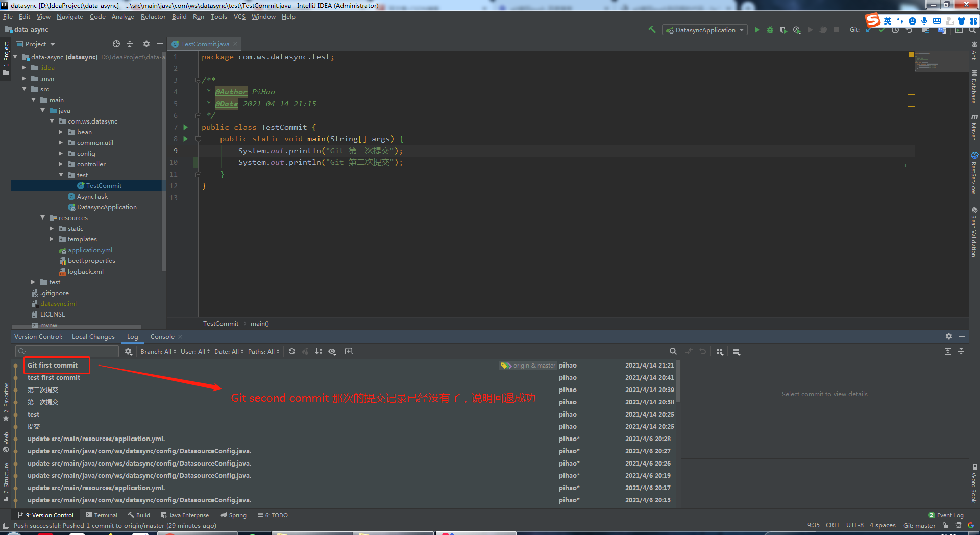
Task: Open Log settings gear in Version Control
Action: coord(129,352)
